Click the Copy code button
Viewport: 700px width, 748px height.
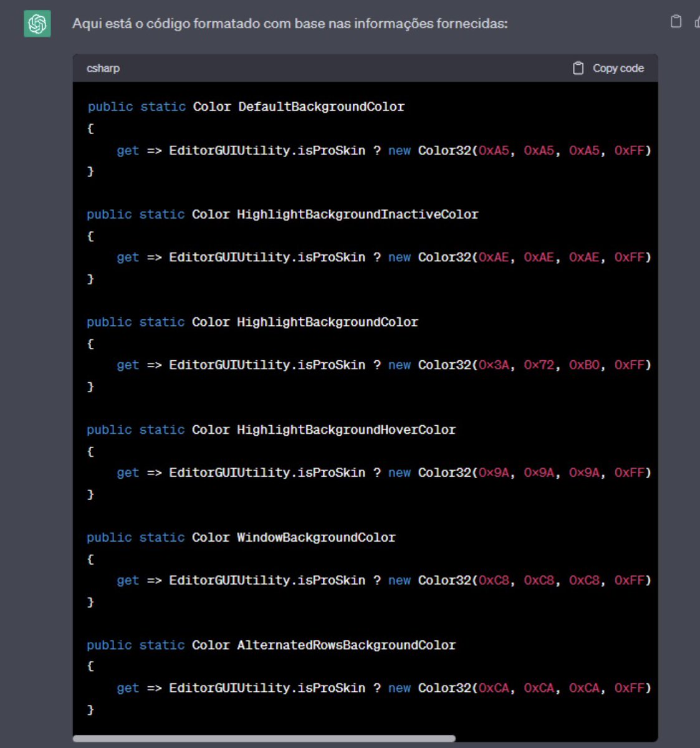point(608,68)
